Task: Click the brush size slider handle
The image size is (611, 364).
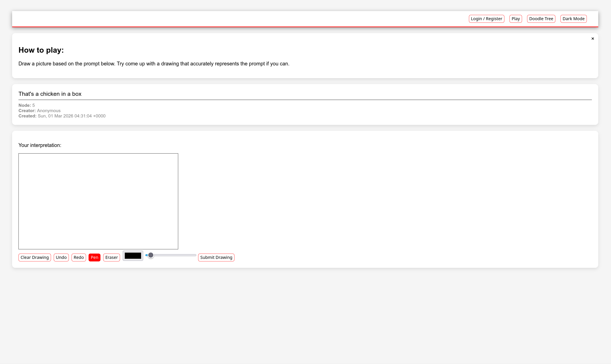Action: coord(151,255)
